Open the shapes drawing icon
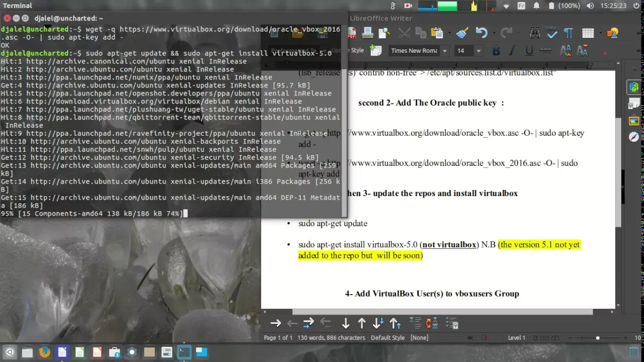 tap(612, 33)
